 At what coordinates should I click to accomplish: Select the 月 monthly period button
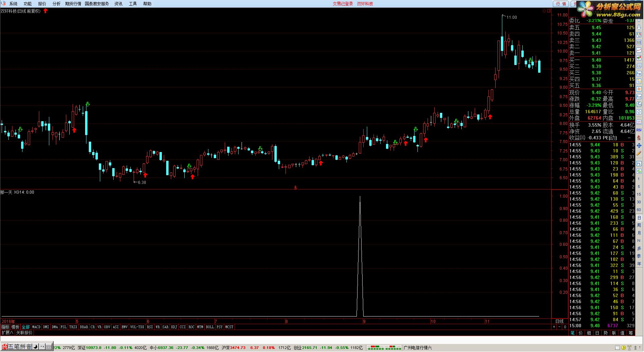(x=639, y=233)
